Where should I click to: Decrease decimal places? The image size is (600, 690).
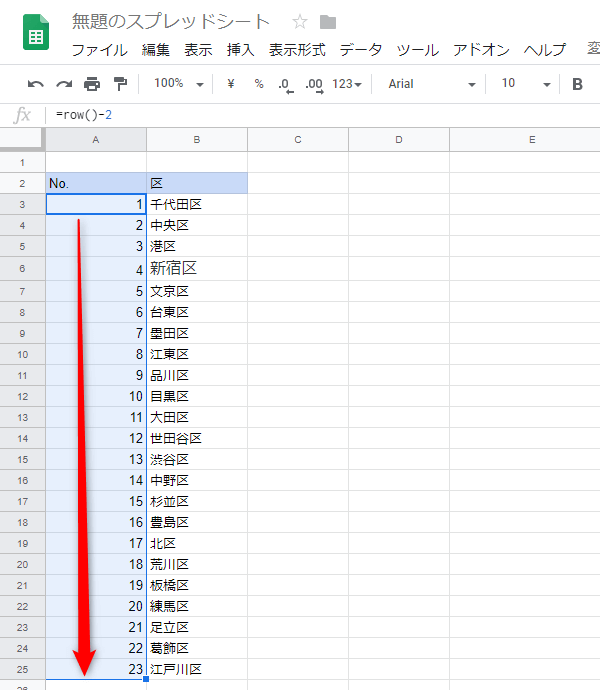(286, 85)
